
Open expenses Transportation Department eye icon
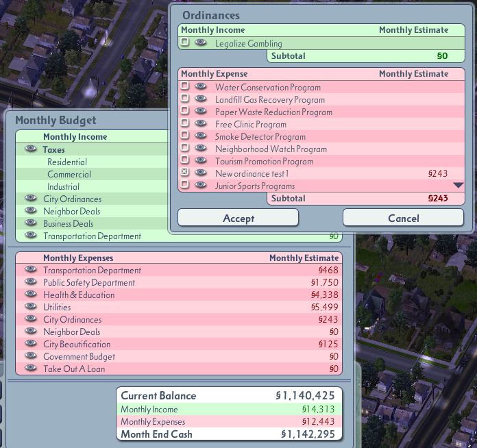(30, 269)
